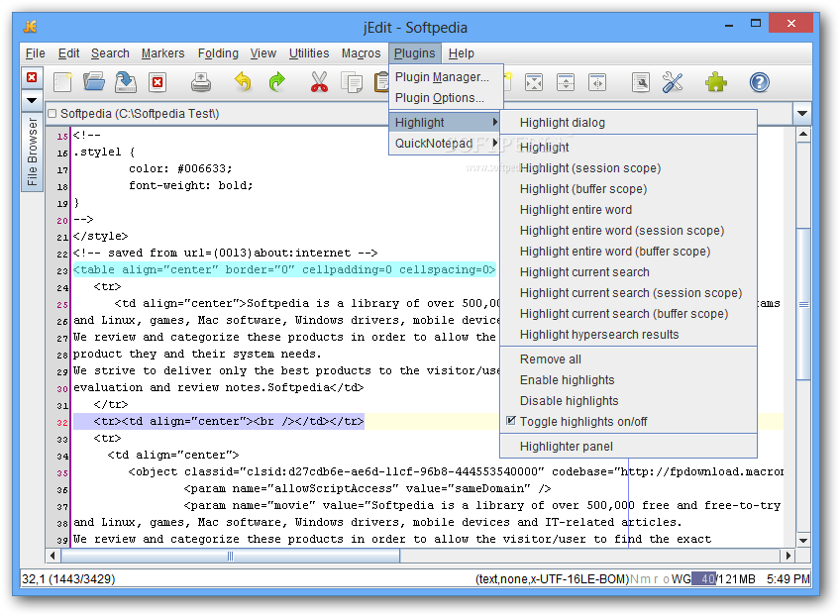Open the Markers menu
840x616 pixels.
point(162,53)
